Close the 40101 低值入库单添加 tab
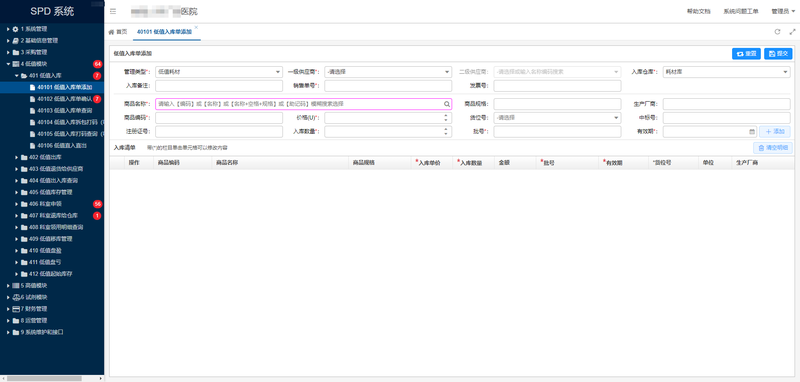The image size is (800, 382). click(196, 27)
